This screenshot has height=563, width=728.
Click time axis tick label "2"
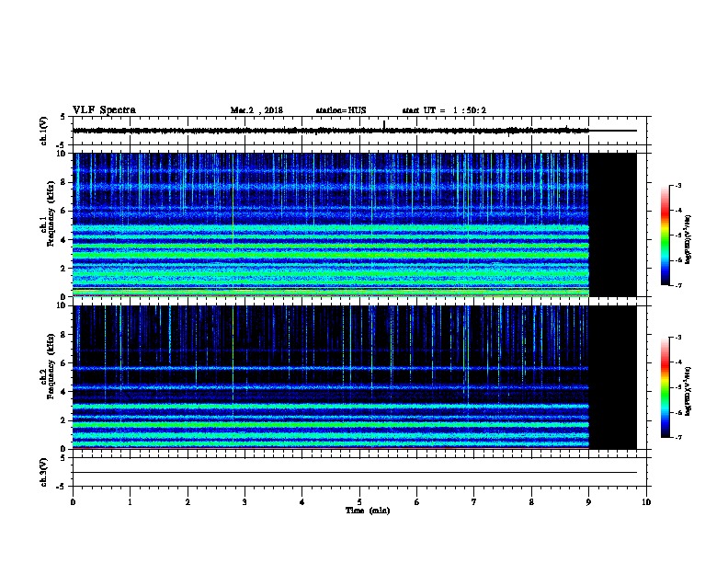pyautogui.click(x=188, y=502)
